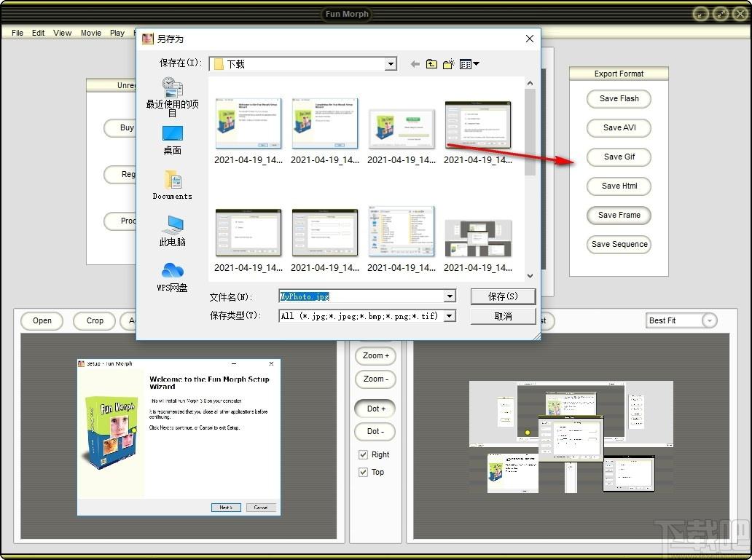Click the Zoom - button
This screenshot has height=560, width=752.
tap(375, 379)
